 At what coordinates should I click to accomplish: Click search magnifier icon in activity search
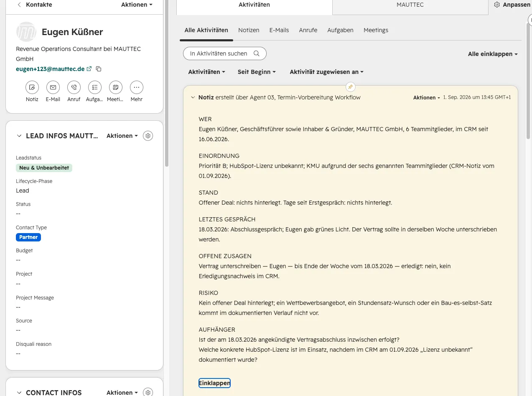pos(257,53)
